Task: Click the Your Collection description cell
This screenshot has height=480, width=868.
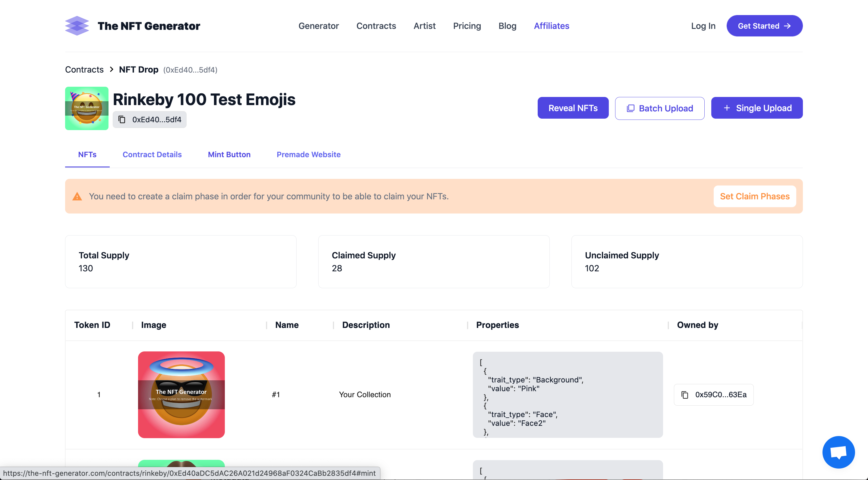Action: [365, 394]
